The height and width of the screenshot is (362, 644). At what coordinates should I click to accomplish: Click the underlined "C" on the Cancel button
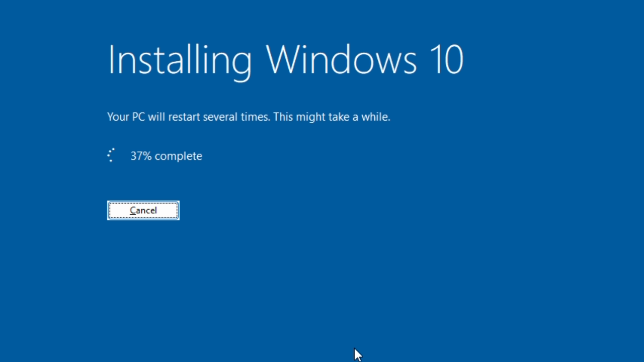tap(133, 211)
